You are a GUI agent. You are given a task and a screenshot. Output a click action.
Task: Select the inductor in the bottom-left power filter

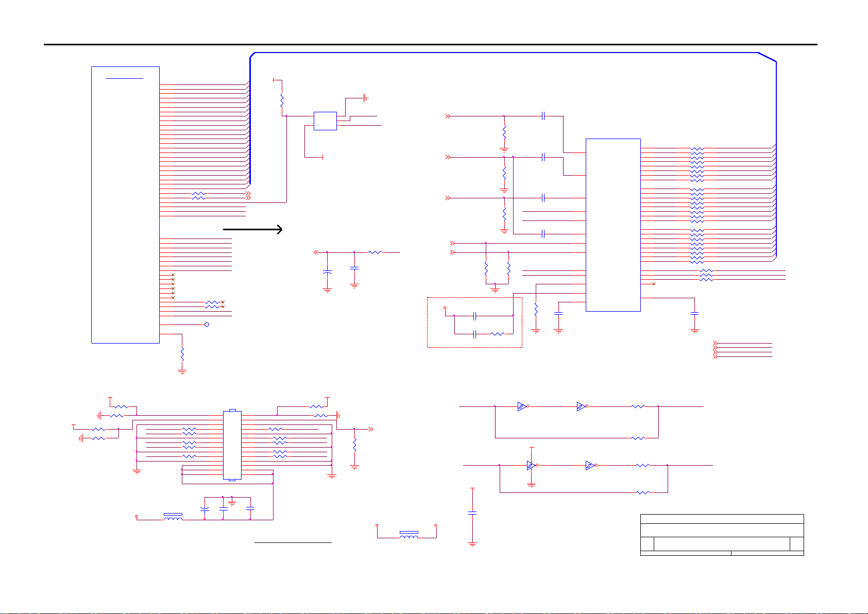173,517
